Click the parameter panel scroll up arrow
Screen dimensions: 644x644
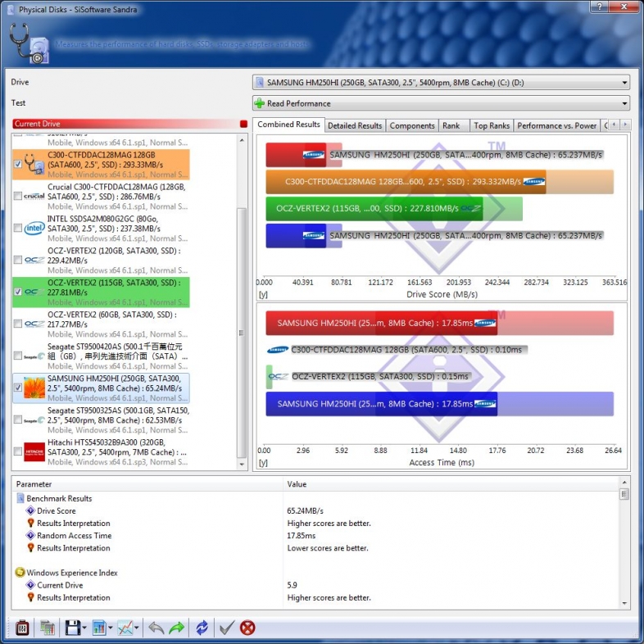pos(624,482)
